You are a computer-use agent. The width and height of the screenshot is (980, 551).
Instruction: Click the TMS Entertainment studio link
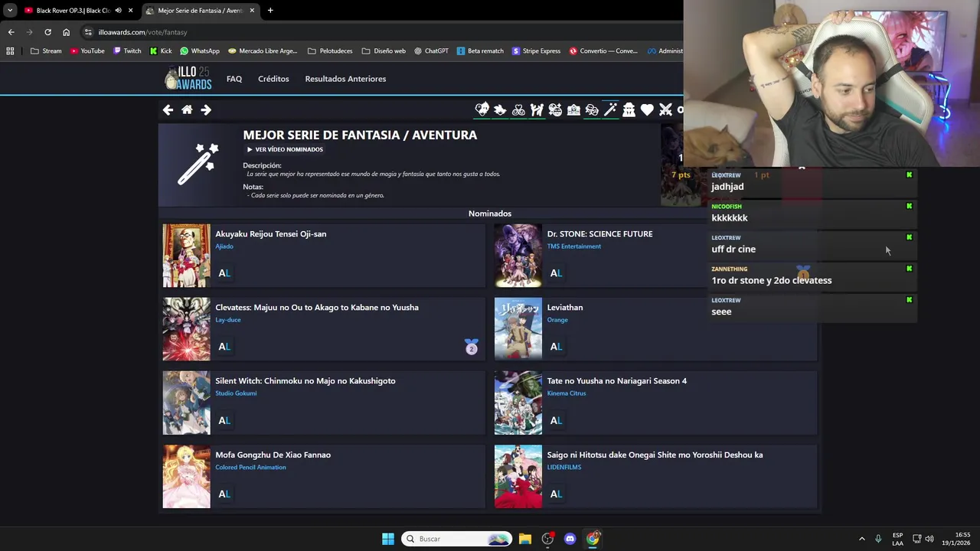click(x=574, y=246)
